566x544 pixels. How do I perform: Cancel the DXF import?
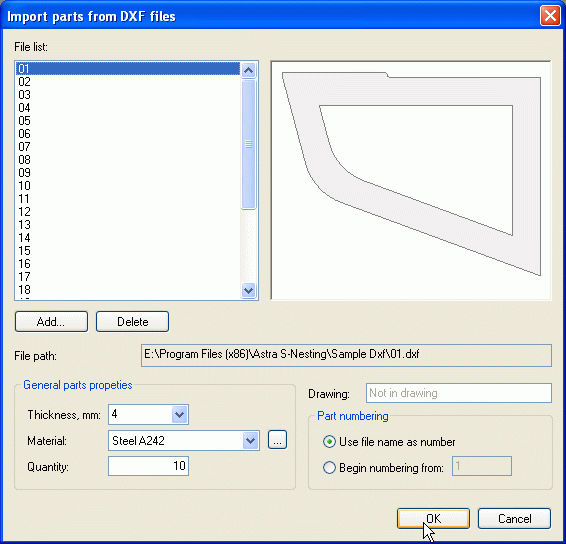coord(514,518)
